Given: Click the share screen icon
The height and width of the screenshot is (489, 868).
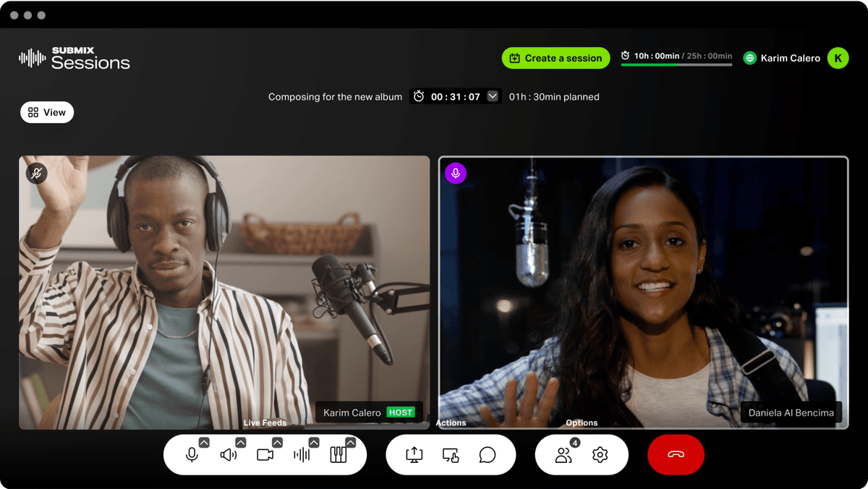Looking at the screenshot, I should tap(414, 455).
